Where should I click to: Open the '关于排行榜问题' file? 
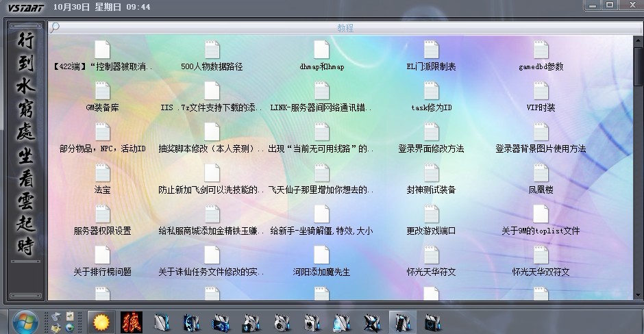(102, 255)
